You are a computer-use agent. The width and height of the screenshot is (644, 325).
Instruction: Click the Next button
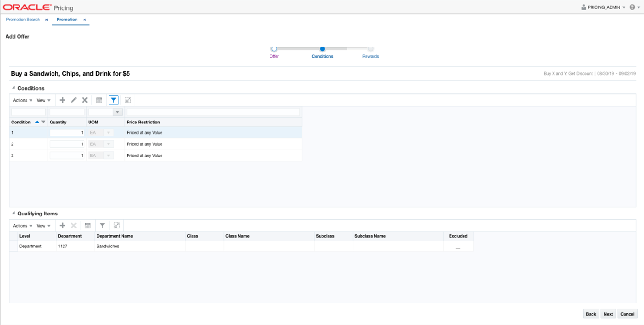tap(608, 314)
